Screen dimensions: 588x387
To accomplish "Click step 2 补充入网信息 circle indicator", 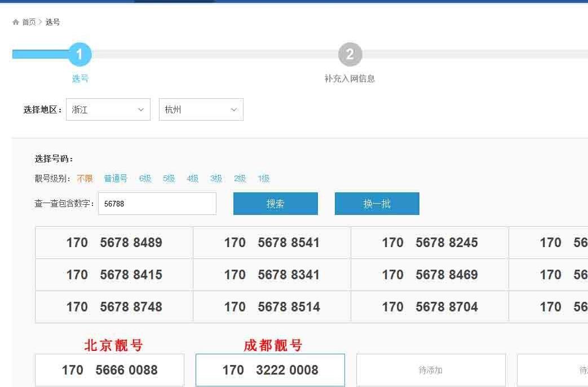I will point(350,54).
